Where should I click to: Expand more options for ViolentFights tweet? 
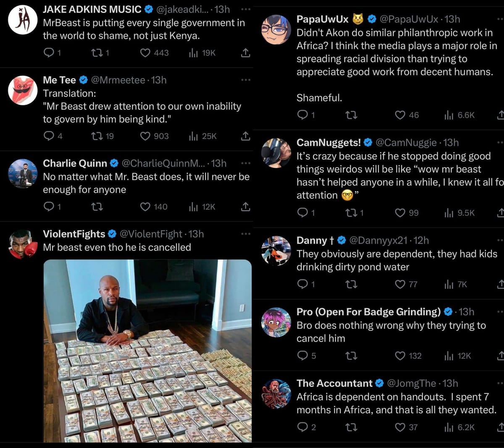246,234
